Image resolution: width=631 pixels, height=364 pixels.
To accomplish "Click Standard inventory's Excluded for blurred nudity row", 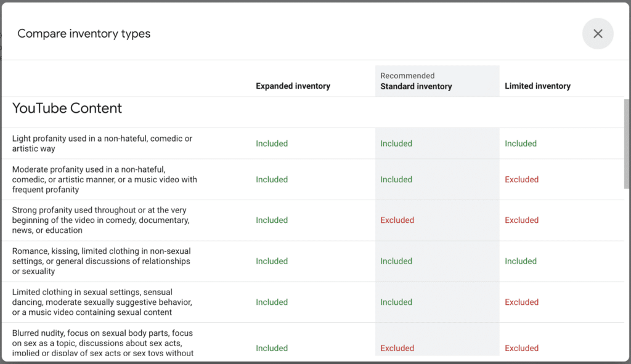I will tap(397, 348).
